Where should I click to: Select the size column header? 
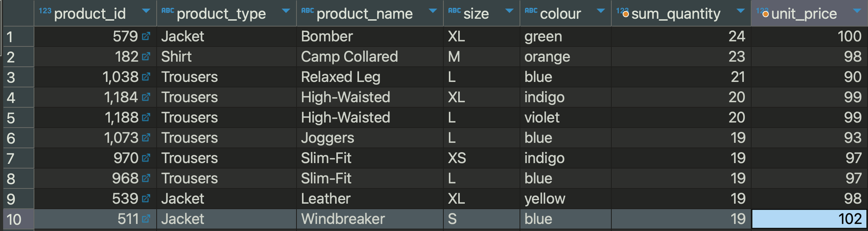point(482,13)
